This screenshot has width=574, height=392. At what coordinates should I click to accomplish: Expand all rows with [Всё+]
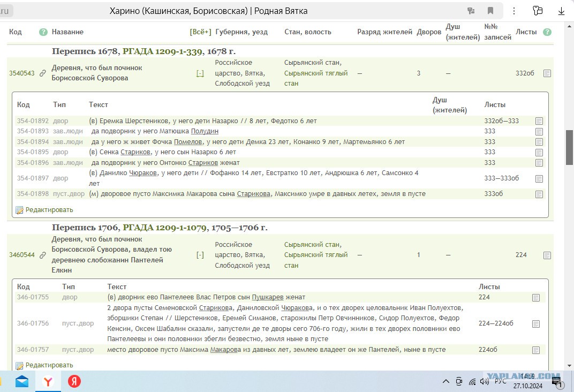pos(200,32)
